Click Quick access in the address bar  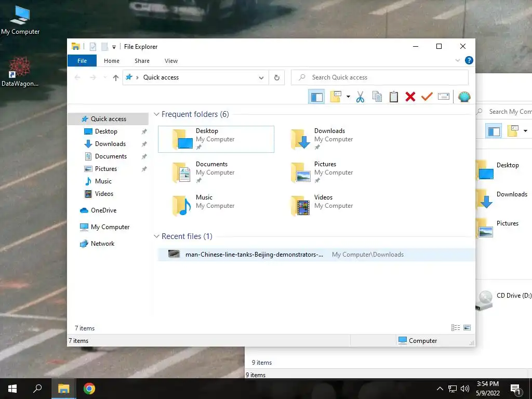click(161, 77)
